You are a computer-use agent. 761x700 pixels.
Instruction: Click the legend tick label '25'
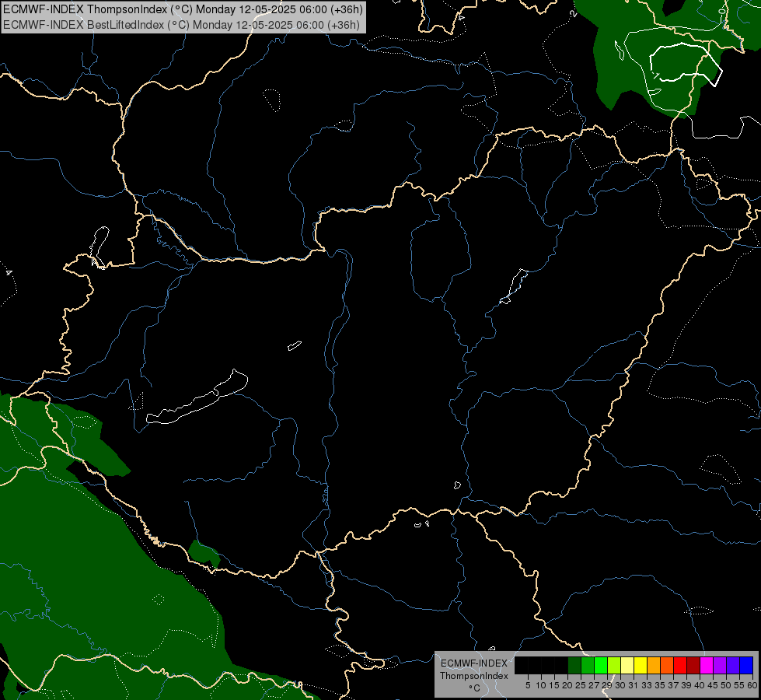[x=581, y=685]
